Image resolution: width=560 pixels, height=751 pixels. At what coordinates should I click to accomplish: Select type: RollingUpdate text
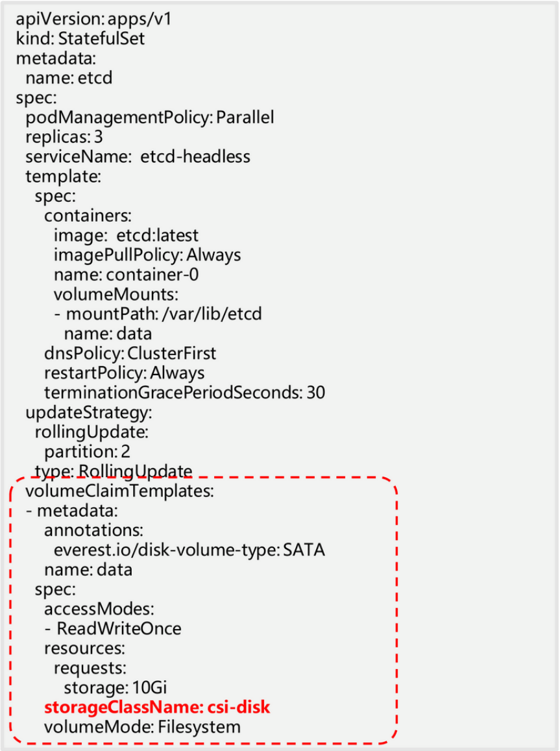114,471
